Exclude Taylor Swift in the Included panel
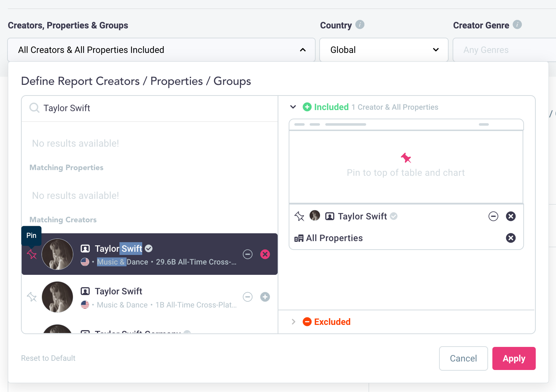Image resolution: width=556 pixels, height=392 pixels. point(493,216)
